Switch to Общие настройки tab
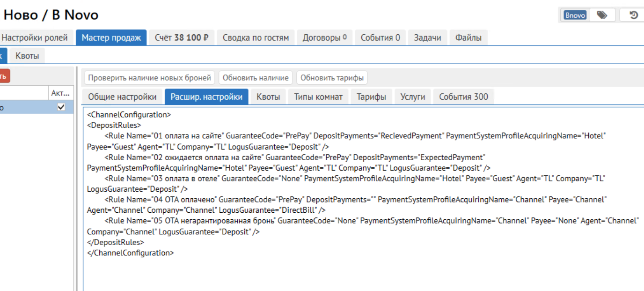Viewport: 644px width, 291px height. (x=123, y=97)
